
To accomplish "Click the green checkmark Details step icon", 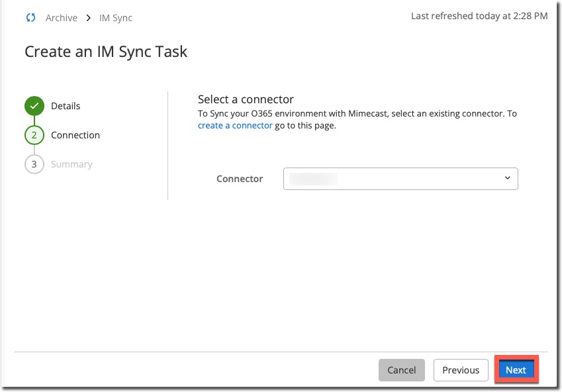I will (x=34, y=106).
